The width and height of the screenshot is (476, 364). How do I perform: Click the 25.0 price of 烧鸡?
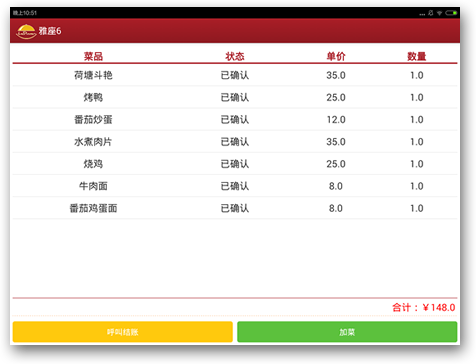336,164
